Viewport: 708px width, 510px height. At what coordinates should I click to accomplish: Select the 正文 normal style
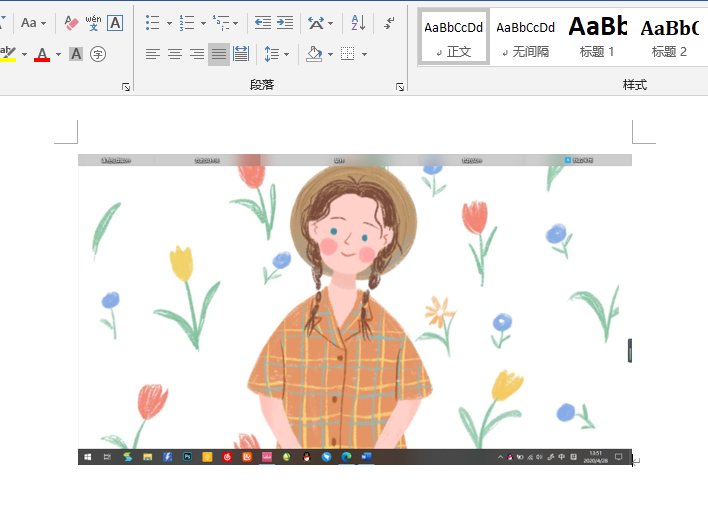[454, 36]
